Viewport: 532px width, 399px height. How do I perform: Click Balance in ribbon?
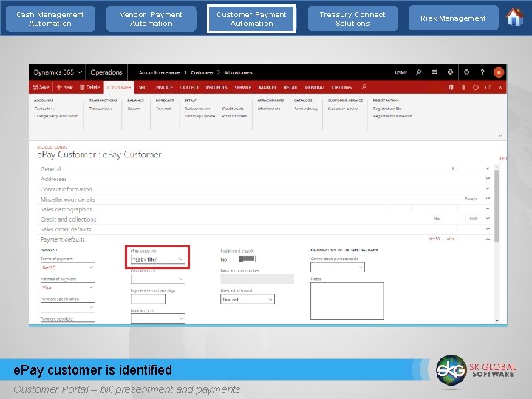pyautogui.click(x=134, y=109)
